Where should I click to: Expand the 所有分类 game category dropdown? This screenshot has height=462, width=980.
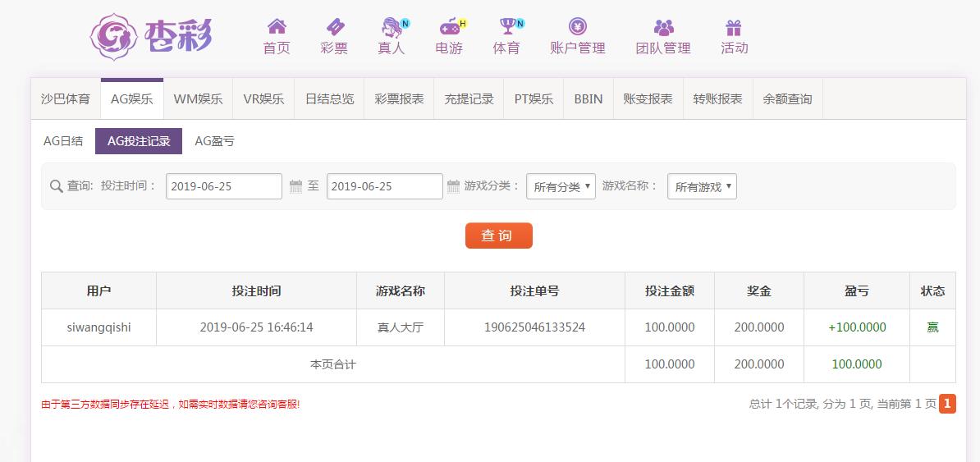click(561, 187)
